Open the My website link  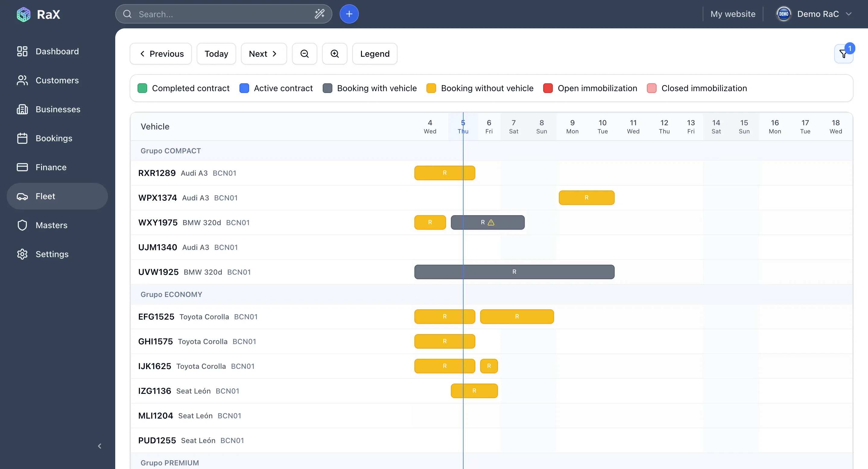[733, 14]
